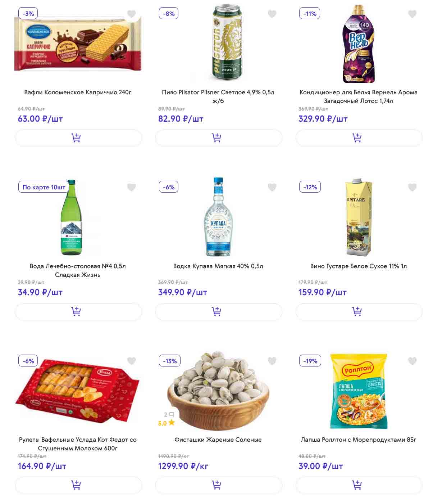
Task: Toggle favorite heart on Роллтон noodles
Action: coord(412,361)
